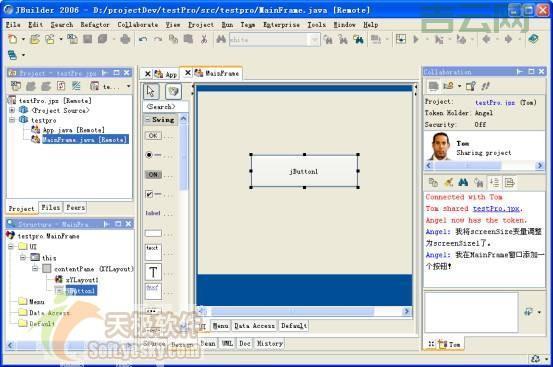Click the Cut scissors toolbar icon
Screen dimensions: 553x367
(x=204, y=39)
